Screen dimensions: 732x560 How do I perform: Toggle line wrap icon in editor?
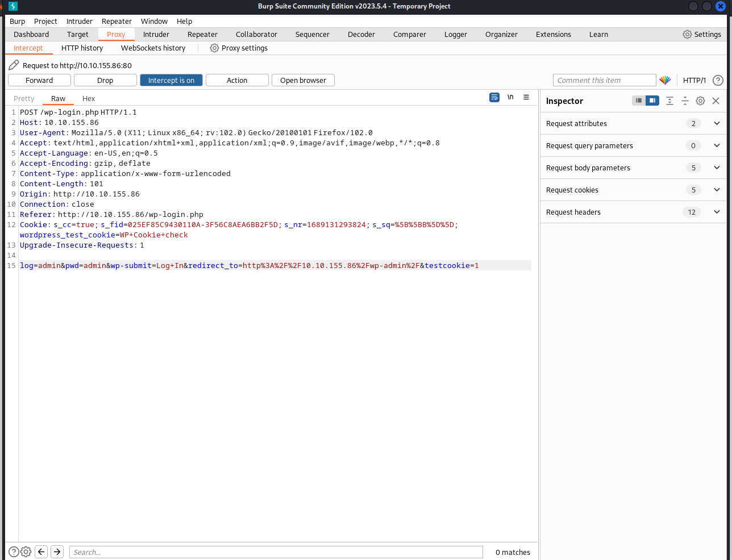tap(494, 98)
